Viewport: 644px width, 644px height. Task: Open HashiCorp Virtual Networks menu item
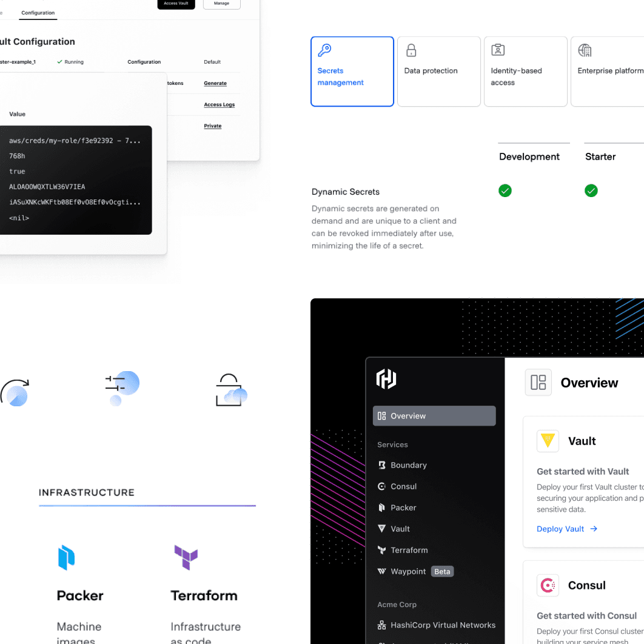(436, 625)
